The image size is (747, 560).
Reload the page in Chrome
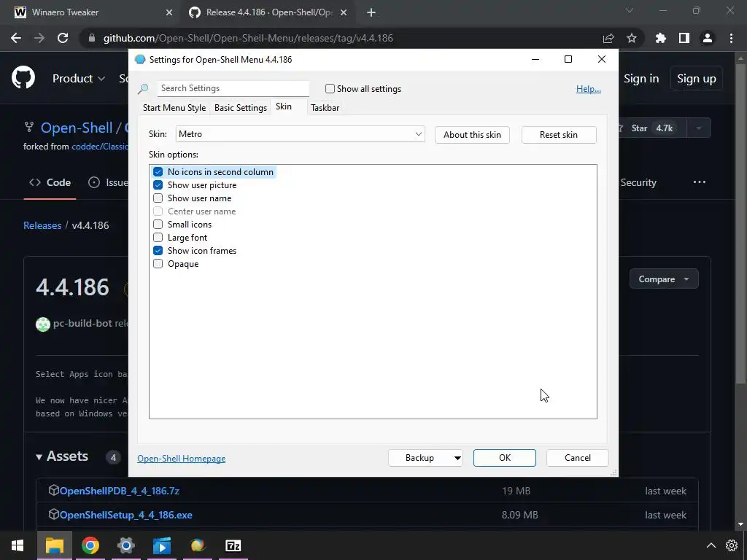63,38
